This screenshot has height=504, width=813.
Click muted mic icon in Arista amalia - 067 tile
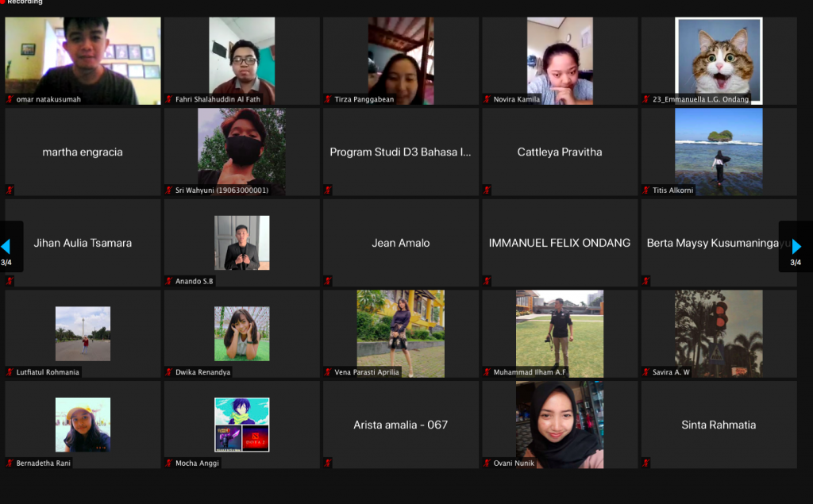(x=328, y=463)
